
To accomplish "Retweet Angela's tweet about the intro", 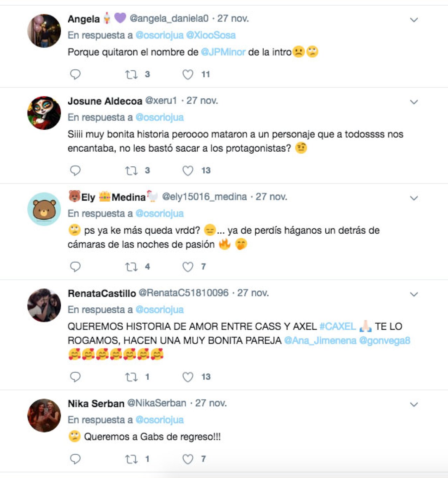I will (131, 74).
